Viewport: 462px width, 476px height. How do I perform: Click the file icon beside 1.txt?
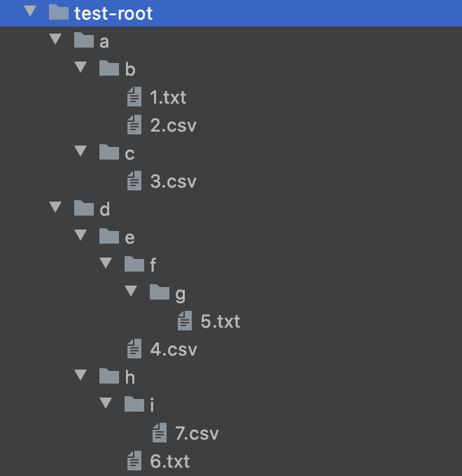tap(134, 97)
